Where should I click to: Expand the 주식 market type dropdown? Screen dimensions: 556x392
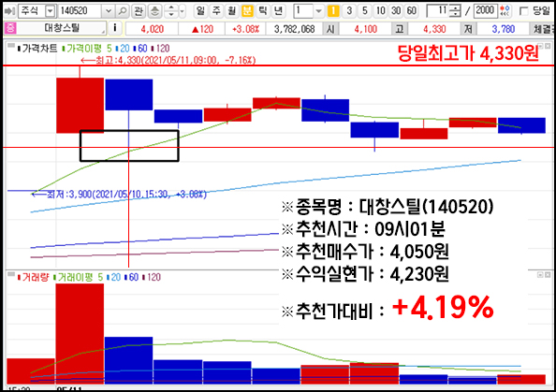coord(51,11)
